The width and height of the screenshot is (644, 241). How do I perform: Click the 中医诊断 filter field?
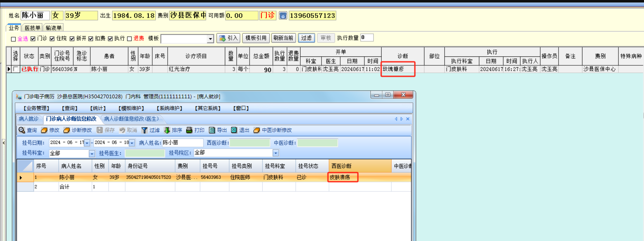pos(317,143)
